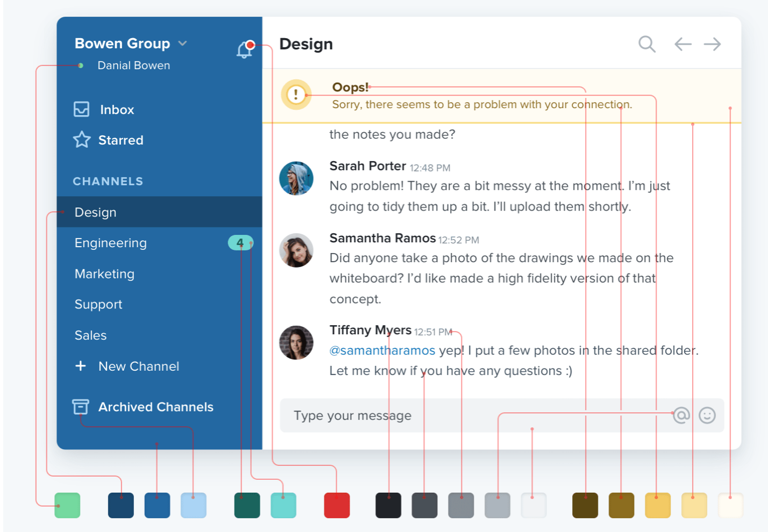Click the Engineering unread count badge

point(240,242)
